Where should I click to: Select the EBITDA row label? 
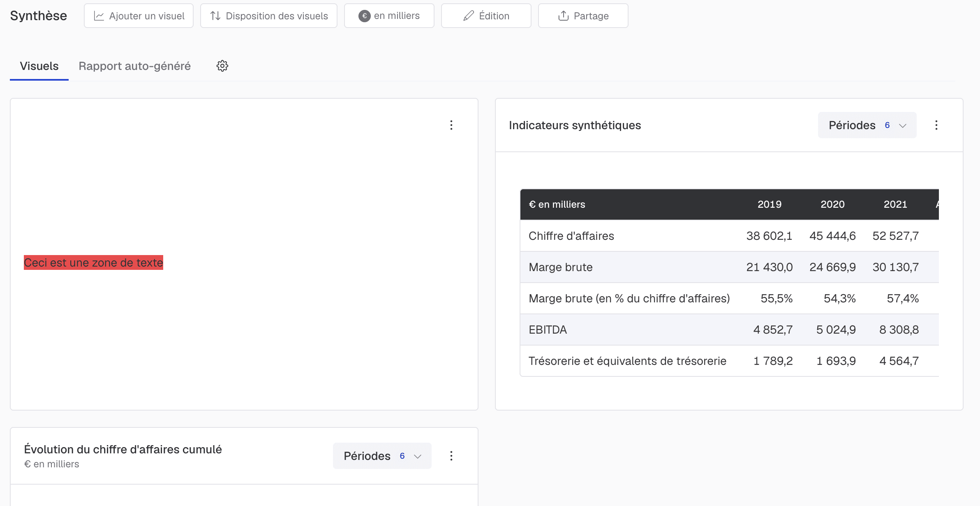coord(548,330)
